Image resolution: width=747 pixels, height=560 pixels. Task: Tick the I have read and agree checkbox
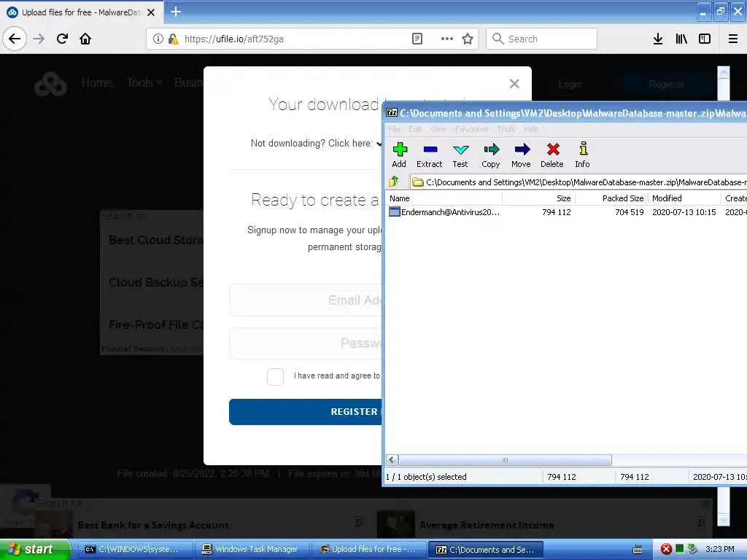click(275, 377)
